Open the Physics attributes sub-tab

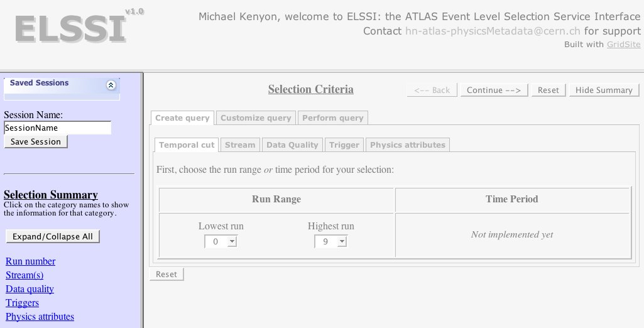(x=407, y=145)
